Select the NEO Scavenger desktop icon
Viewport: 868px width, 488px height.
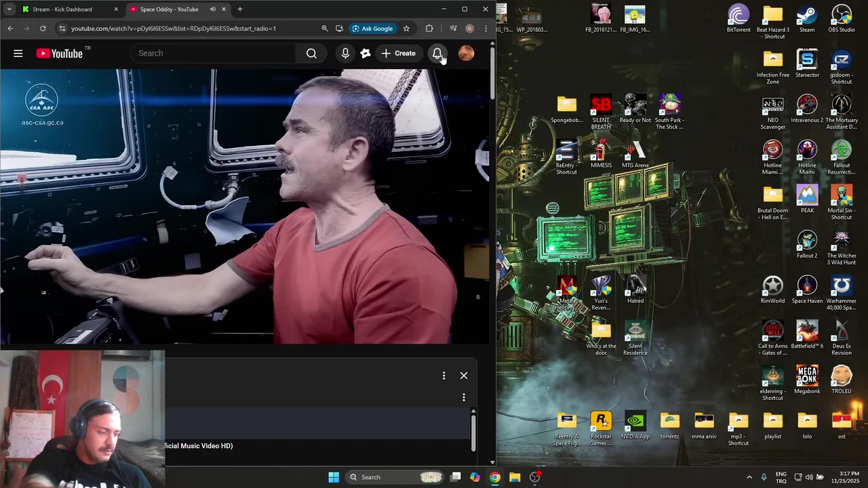click(772, 113)
